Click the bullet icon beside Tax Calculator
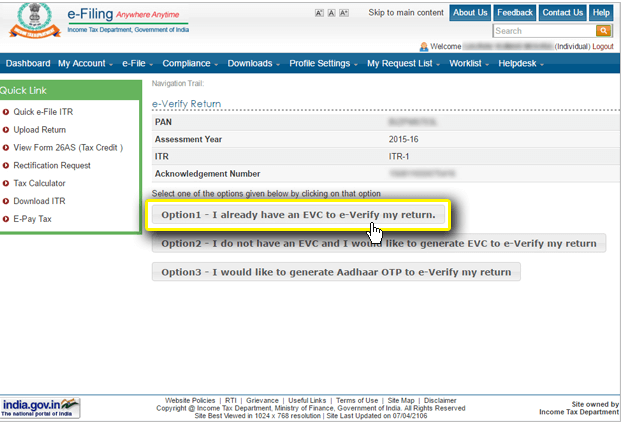Screen dimensions: 623x443 6,184
